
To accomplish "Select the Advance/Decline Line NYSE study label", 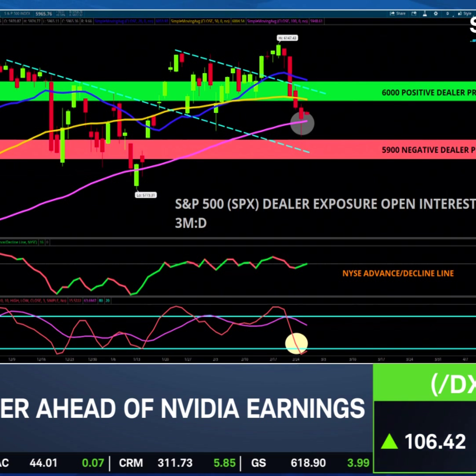I will tap(18, 242).
